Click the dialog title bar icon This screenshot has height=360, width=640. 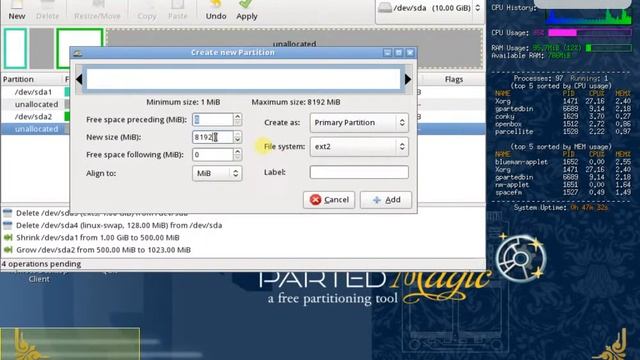coord(78,53)
